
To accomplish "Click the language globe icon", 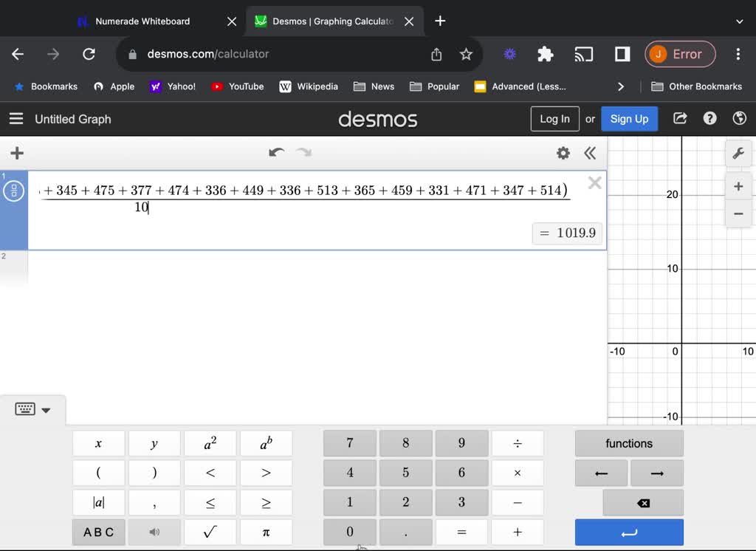I will coord(739,118).
